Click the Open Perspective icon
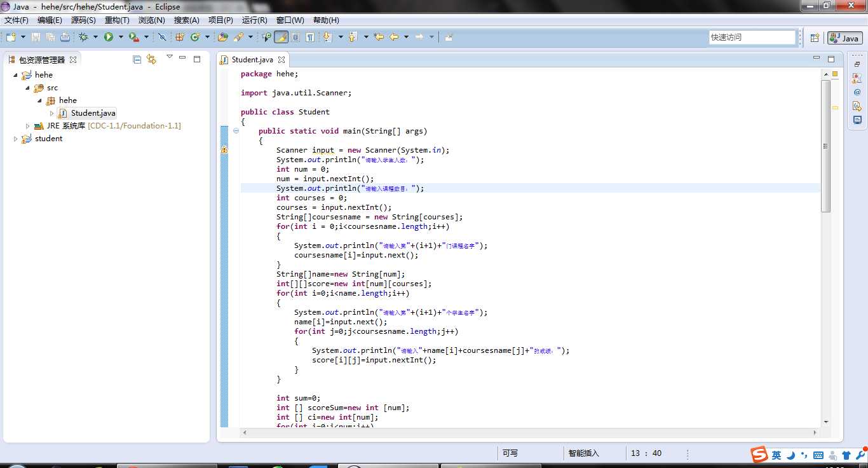The width and height of the screenshot is (868, 468). 815,38
